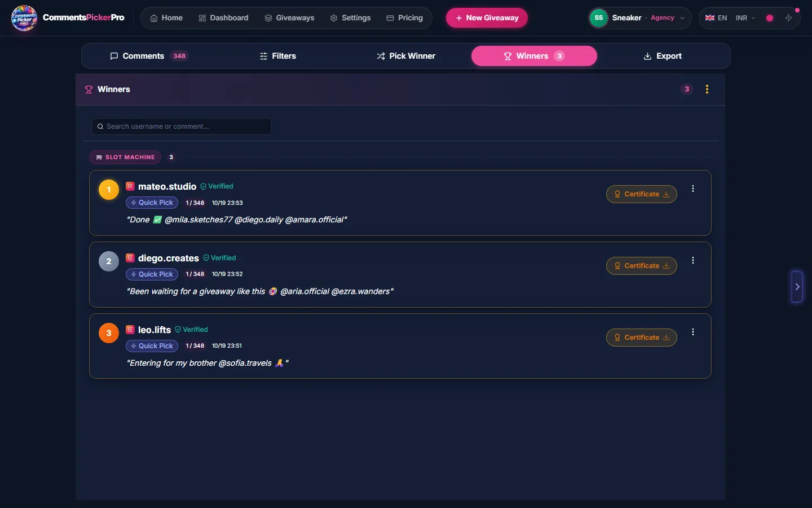Image resolution: width=812 pixels, height=508 pixels.
Task: Click the 348 comments count badge
Action: [179, 56]
